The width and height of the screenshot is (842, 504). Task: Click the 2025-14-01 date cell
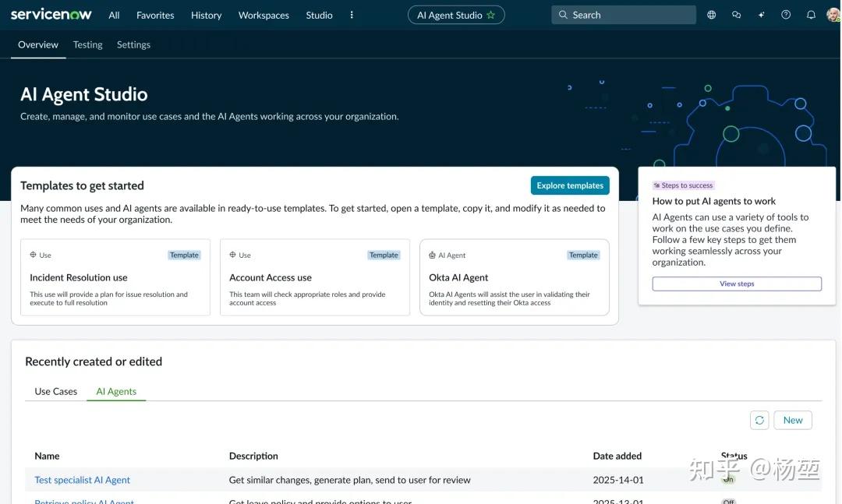point(618,480)
